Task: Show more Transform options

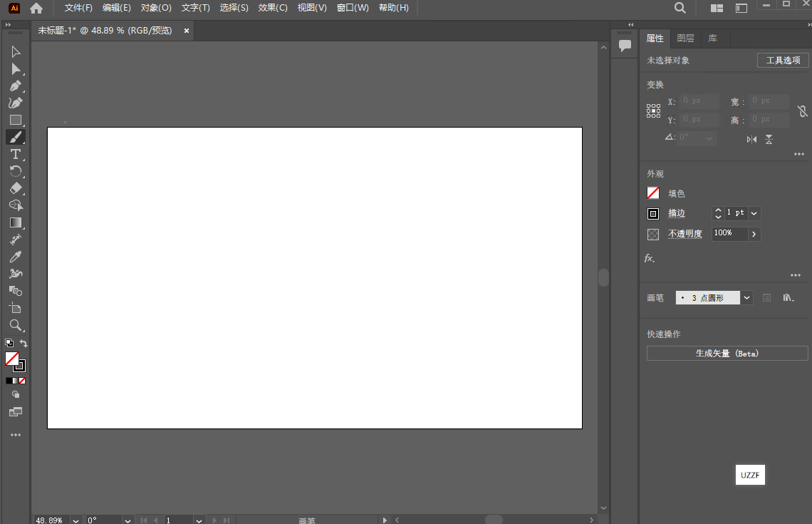Action: 799,154
